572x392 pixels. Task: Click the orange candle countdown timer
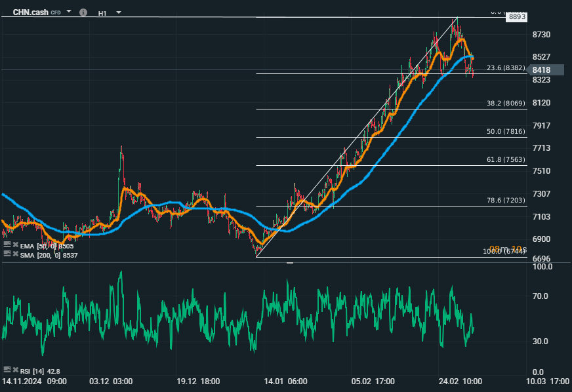click(x=508, y=249)
